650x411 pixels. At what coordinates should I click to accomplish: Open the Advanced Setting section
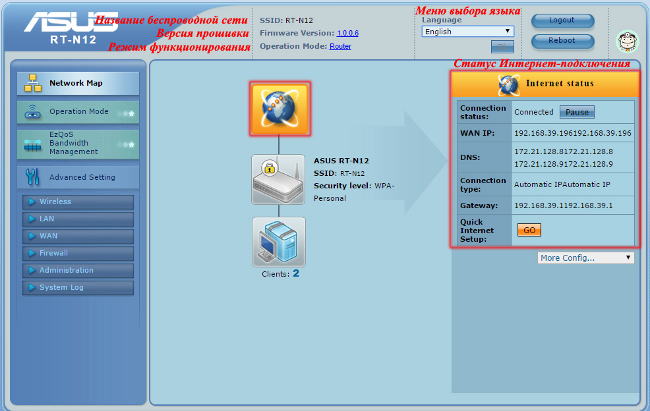[78, 177]
